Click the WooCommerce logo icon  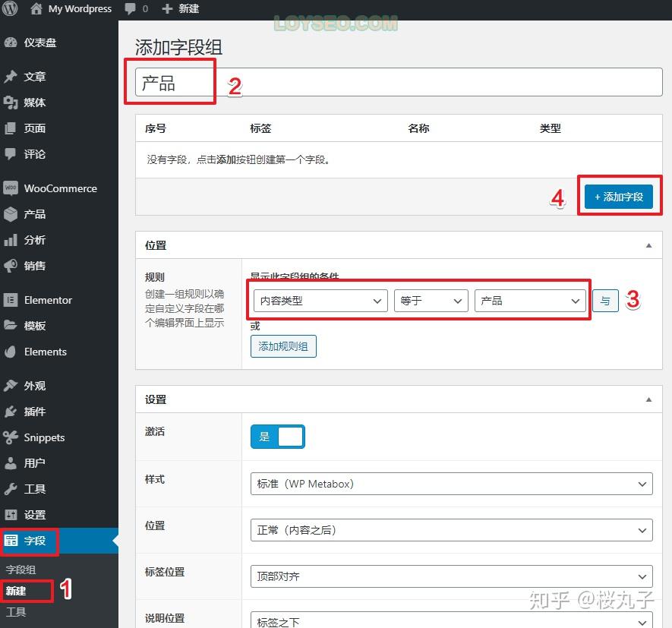(x=11, y=188)
